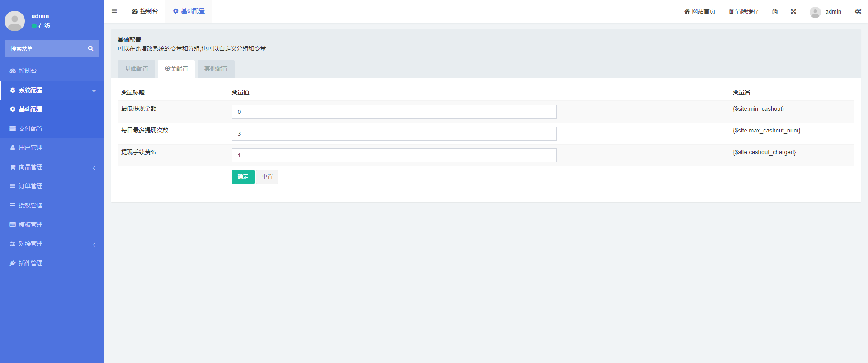This screenshot has width=868, height=363.
Task: Click the admin avatar in the top bar
Action: pyautogui.click(x=815, y=12)
